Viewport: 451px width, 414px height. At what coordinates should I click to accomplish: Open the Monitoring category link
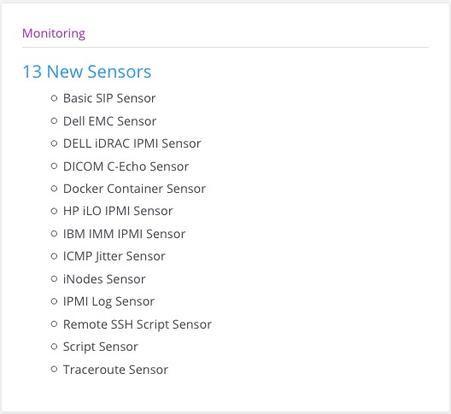(x=54, y=33)
